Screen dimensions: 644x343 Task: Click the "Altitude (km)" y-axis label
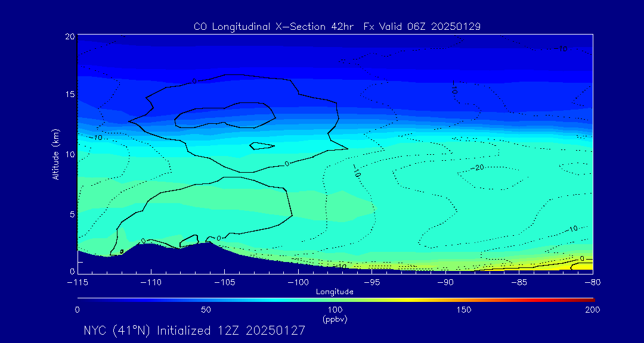pyautogui.click(x=55, y=154)
